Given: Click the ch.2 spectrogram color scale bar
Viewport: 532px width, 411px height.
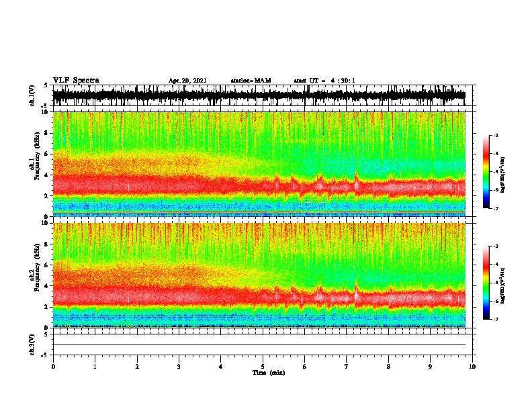Looking at the screenshot, I should pyautogui.click(x=486, y=283).
